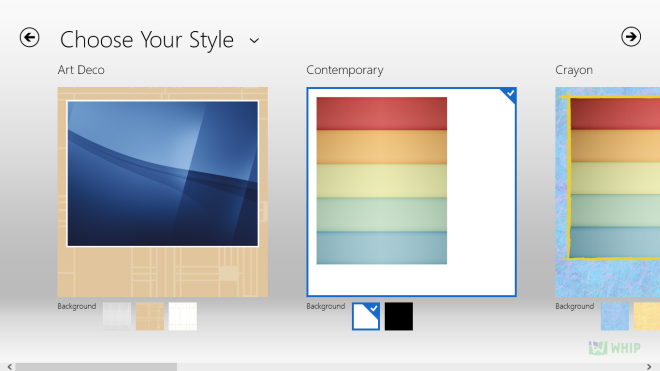Choose the yellow Crayon background swatch
The image size is (660, 371).
(647, 316)
